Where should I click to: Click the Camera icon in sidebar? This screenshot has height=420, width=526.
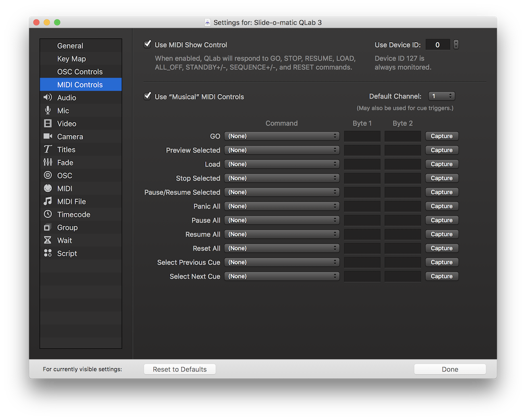(48, 137)
